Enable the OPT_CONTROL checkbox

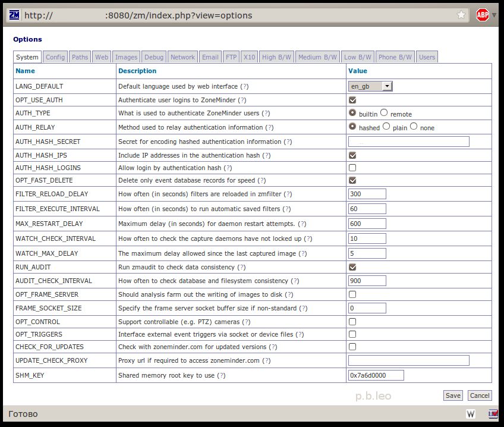pos(352,322)
